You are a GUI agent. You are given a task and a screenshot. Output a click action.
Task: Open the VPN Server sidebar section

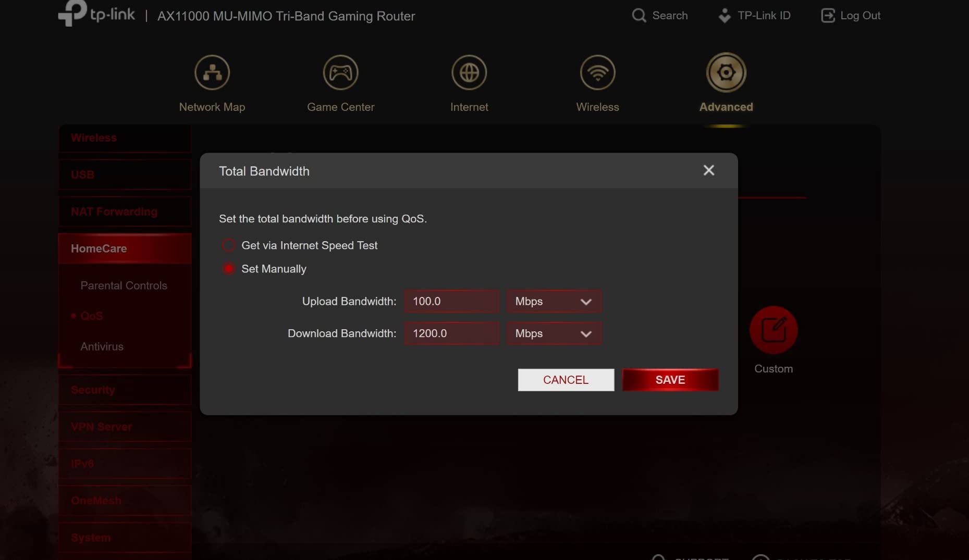tap(125, 427)
